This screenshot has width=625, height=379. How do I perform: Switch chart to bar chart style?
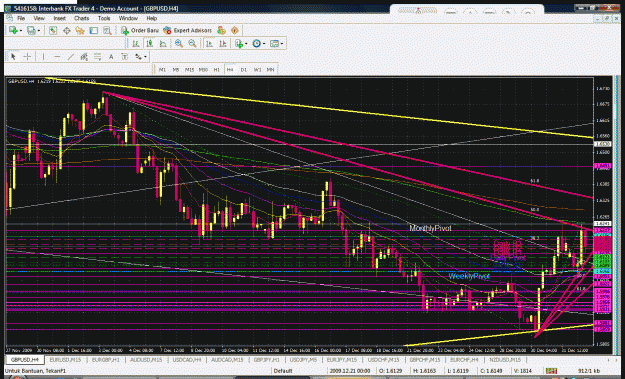tap(136, 43)
